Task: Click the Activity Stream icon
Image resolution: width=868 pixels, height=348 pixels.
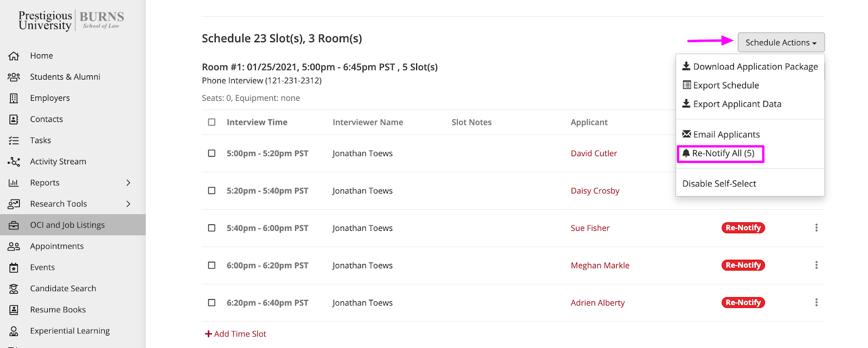Action: 14,162
